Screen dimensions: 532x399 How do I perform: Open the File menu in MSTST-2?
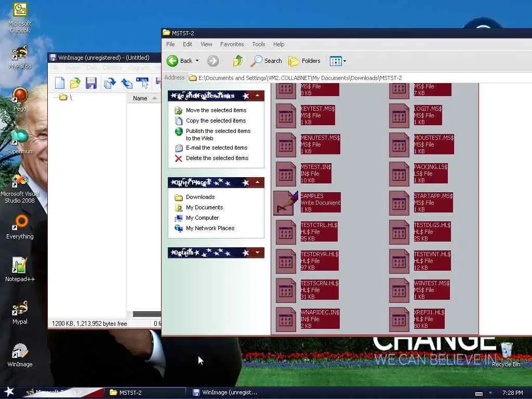click(170, 44)
